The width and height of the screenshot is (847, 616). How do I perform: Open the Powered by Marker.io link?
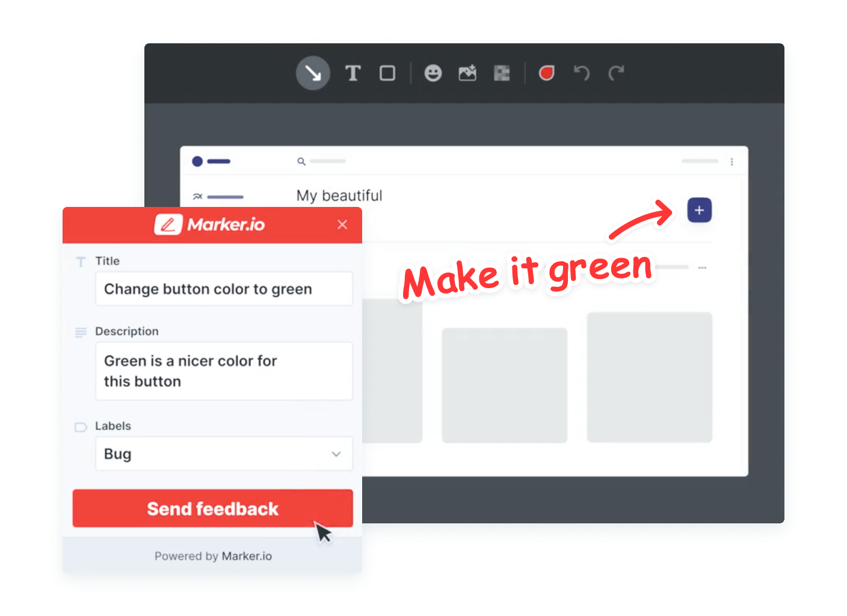coord(213,556)
